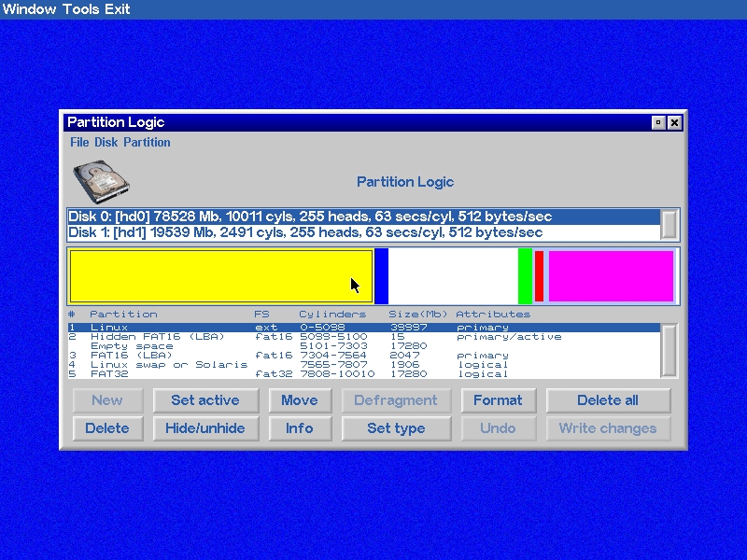The width and height of the screenshot is (747, 560).
Task: Click the Write changes button
Action: click(608, 428)
